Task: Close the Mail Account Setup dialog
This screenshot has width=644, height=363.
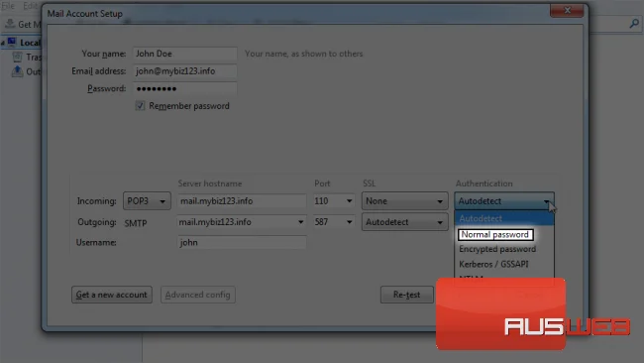Action: 567,10
